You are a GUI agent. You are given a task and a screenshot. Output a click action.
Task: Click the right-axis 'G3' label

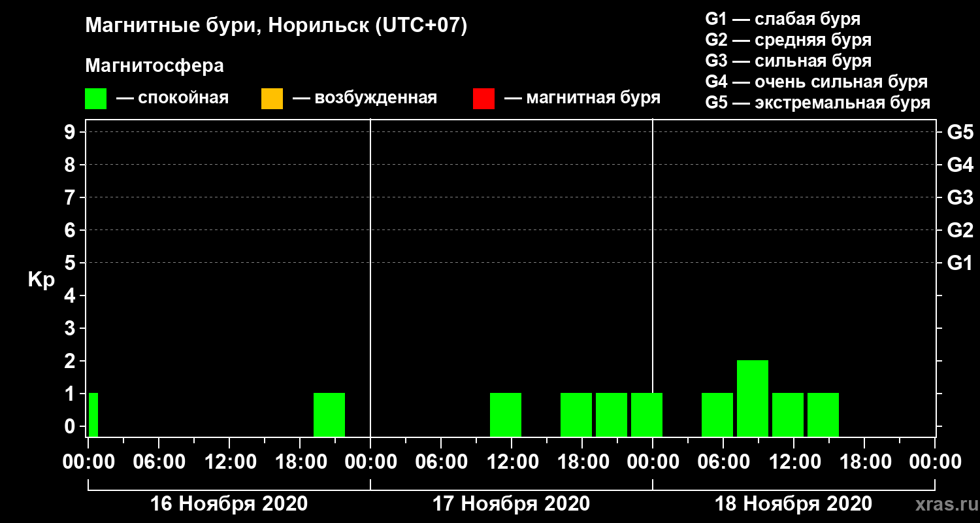point(960,197)
